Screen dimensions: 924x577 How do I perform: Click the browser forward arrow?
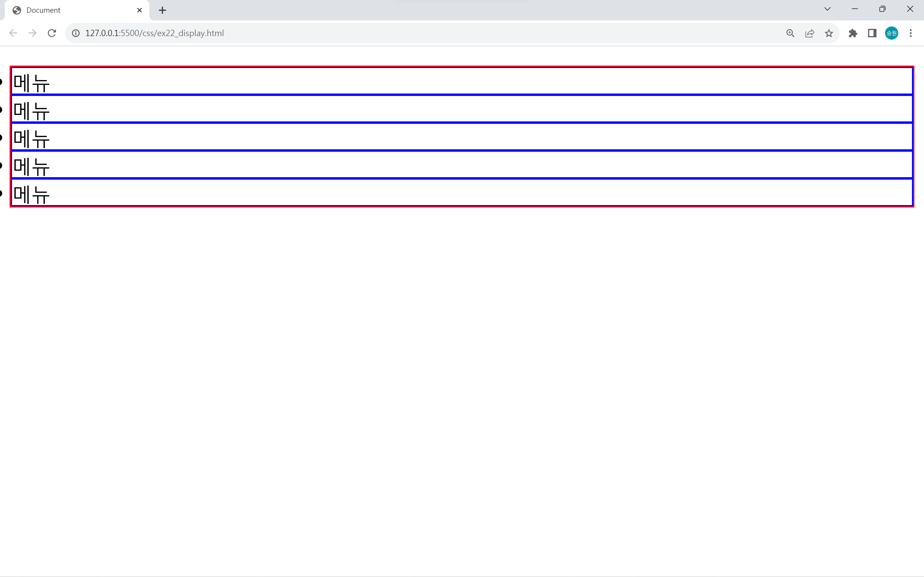[x=32, y=33]
